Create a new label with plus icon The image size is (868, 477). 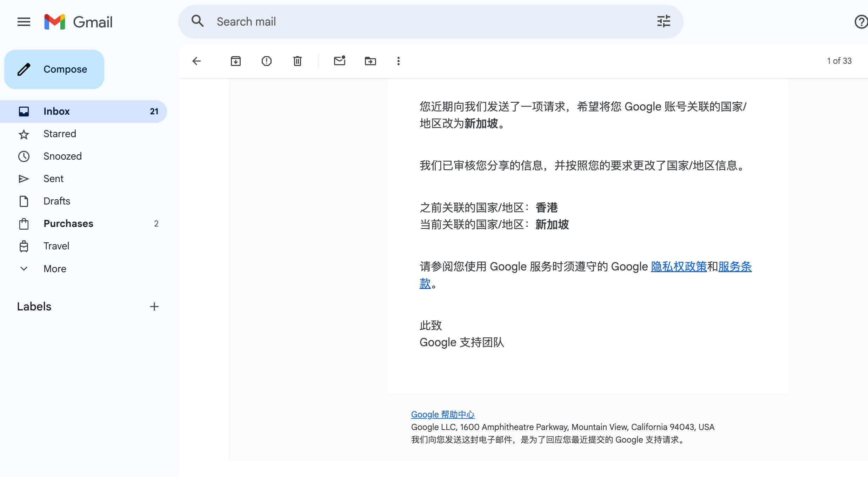(154, 307)
